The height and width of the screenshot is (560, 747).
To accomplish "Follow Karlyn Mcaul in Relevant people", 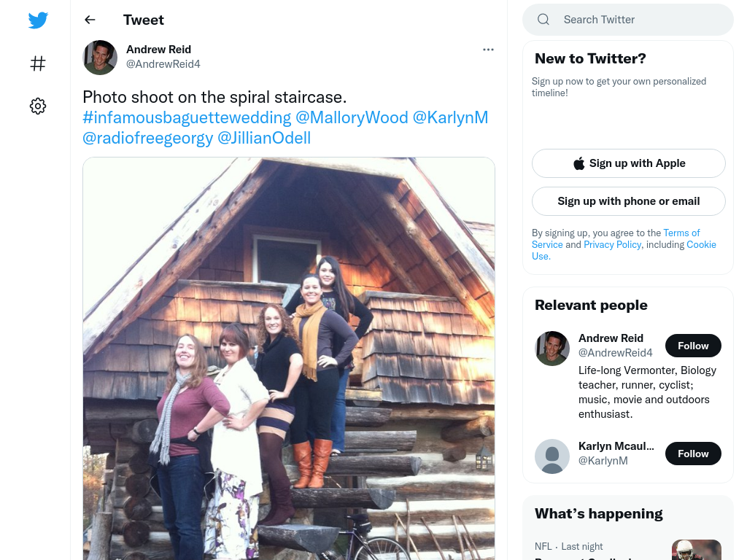I will coord(693,454).
